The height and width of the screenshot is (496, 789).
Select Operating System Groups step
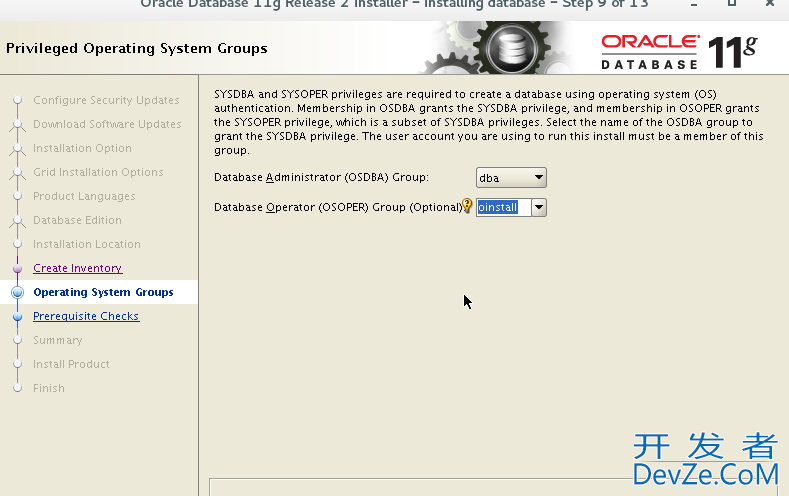[103, 292]
